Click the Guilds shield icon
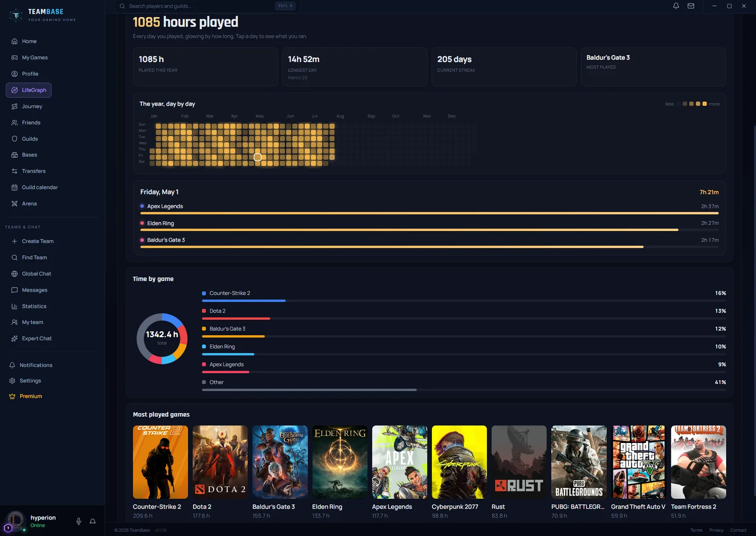756x536 pixels. click(15, 139)
